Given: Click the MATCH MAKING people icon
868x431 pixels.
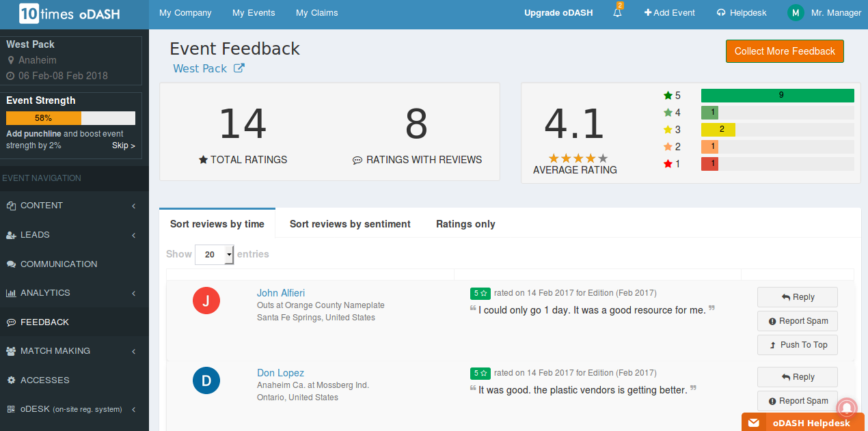Looking at the screenshot, I should (11, 351).
